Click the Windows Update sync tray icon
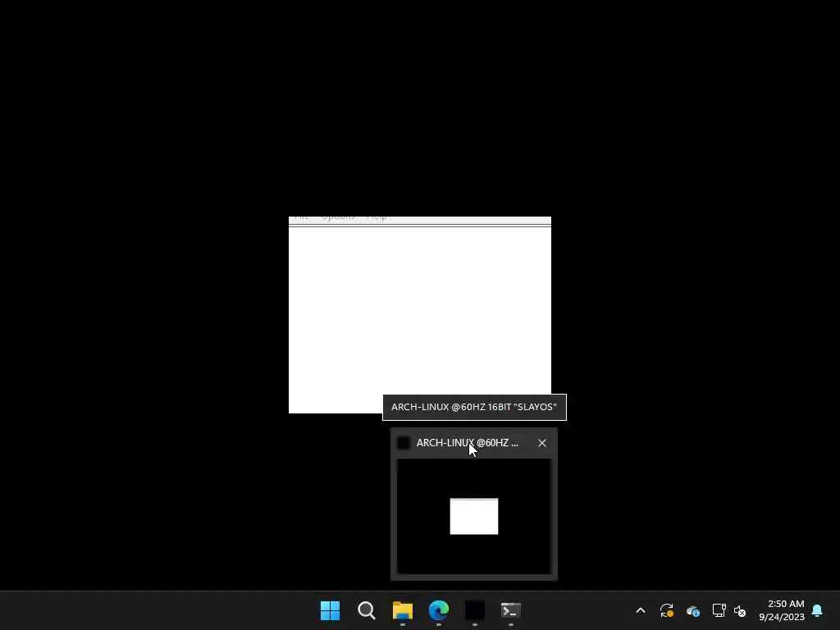 pos(666,610)
